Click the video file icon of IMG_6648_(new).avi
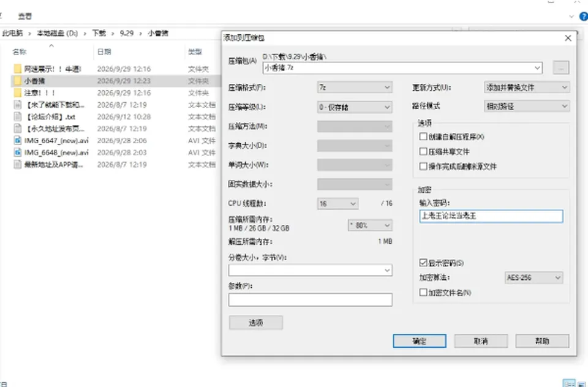This screenshot has width=588, height=387. pyautogui.click(x=17, y=152)
